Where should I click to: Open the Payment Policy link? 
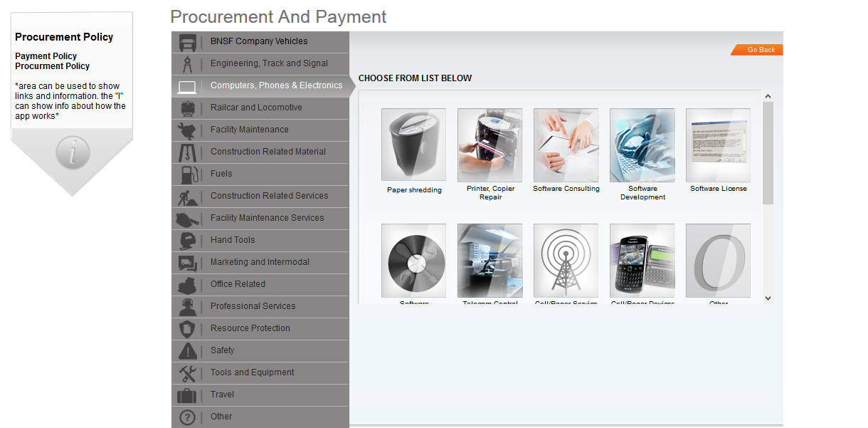tap(46, 56)
